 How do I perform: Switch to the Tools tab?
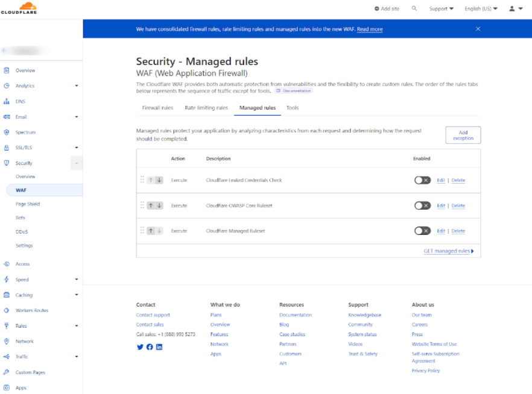293,108
